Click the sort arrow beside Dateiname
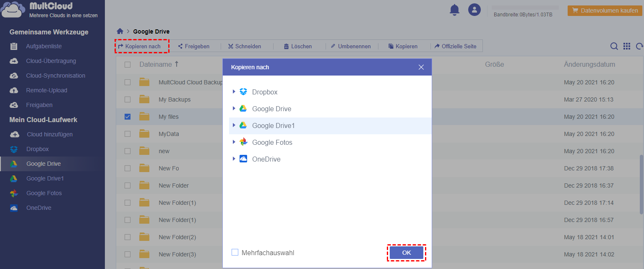 pos(177,64)
